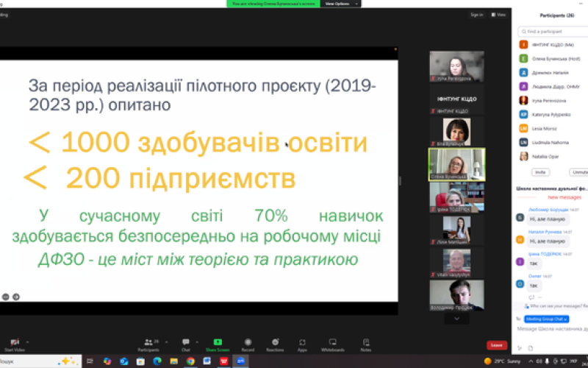
Task: Open the weather widget showing 29°C Sunny
Action: [x=503, y=361]
